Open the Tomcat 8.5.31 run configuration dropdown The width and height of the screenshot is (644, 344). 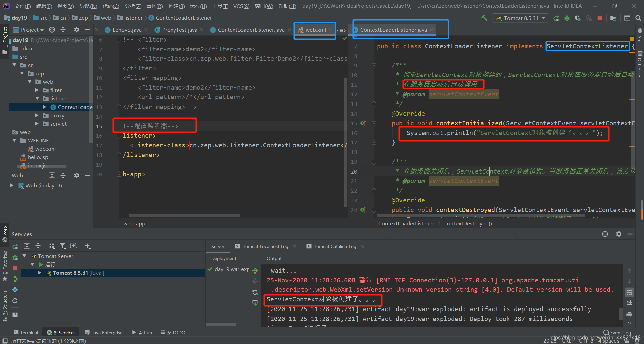click(x=521, y=18)
